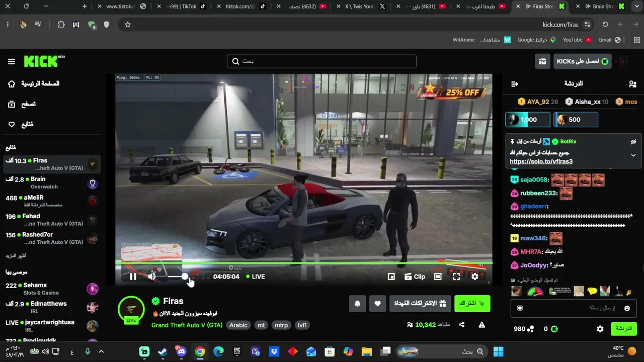Select the mt tag
The width and height of the screenshot is (644, 362).
(x=261, y=325)
